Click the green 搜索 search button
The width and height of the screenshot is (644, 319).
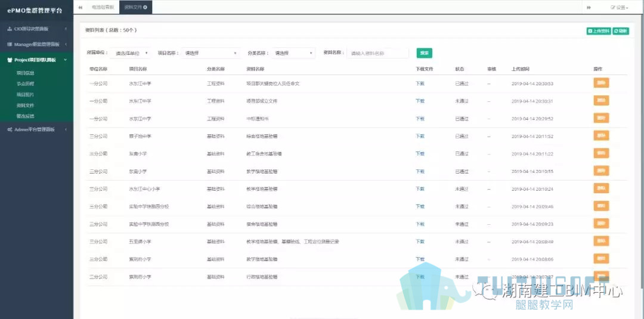(425, 53)
